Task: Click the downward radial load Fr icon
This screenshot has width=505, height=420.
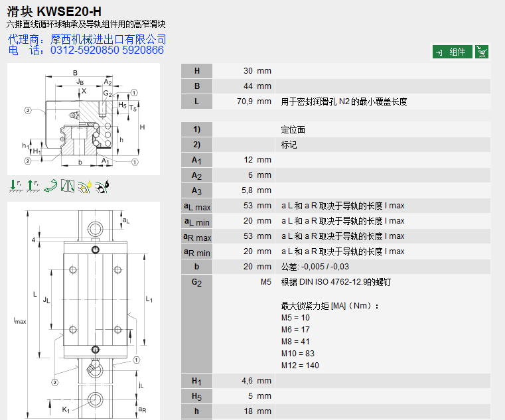Action: pyautogui.click(x=15, y=186)
